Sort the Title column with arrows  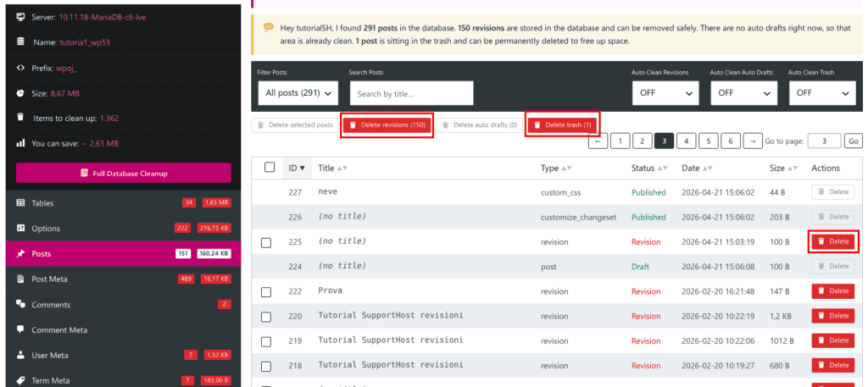pos(342,168)
